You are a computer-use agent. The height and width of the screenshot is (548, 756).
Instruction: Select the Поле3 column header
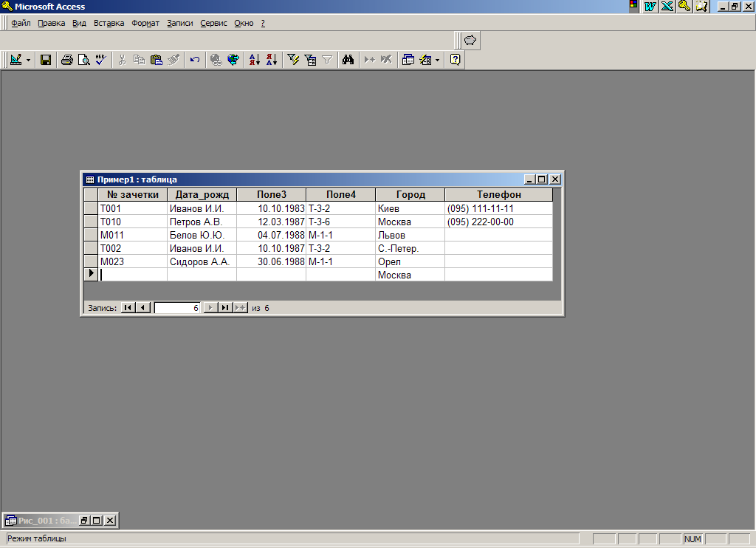[x=272, y=194]
